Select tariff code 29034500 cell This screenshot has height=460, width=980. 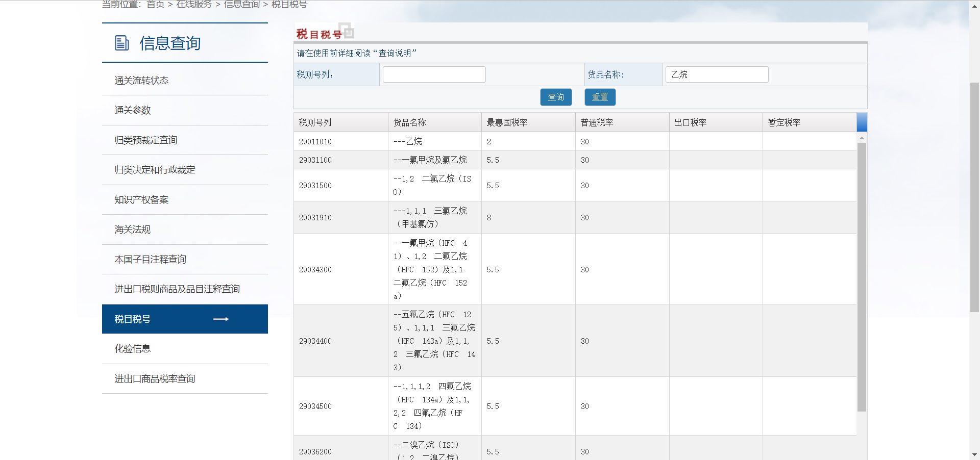pos(341,406)
